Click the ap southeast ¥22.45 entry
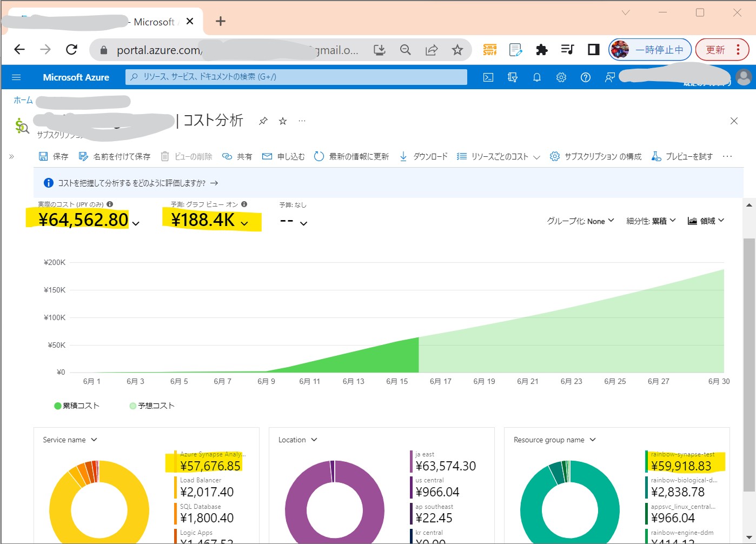 point(432,513)
